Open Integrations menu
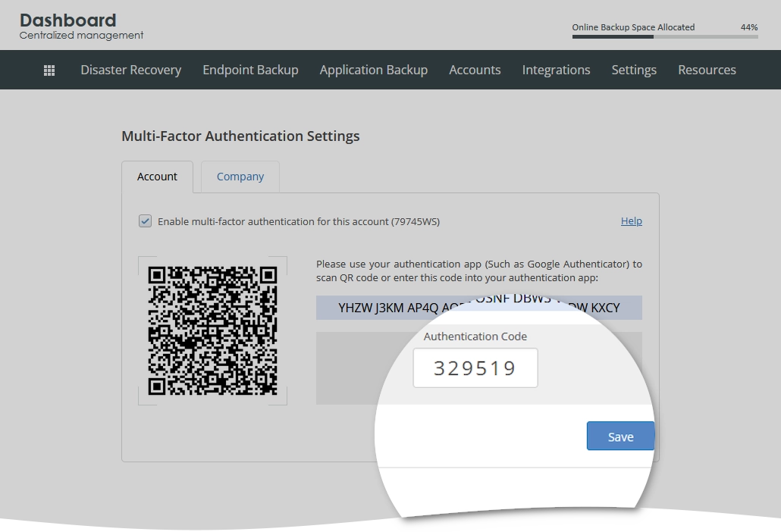 coord(556,70)
